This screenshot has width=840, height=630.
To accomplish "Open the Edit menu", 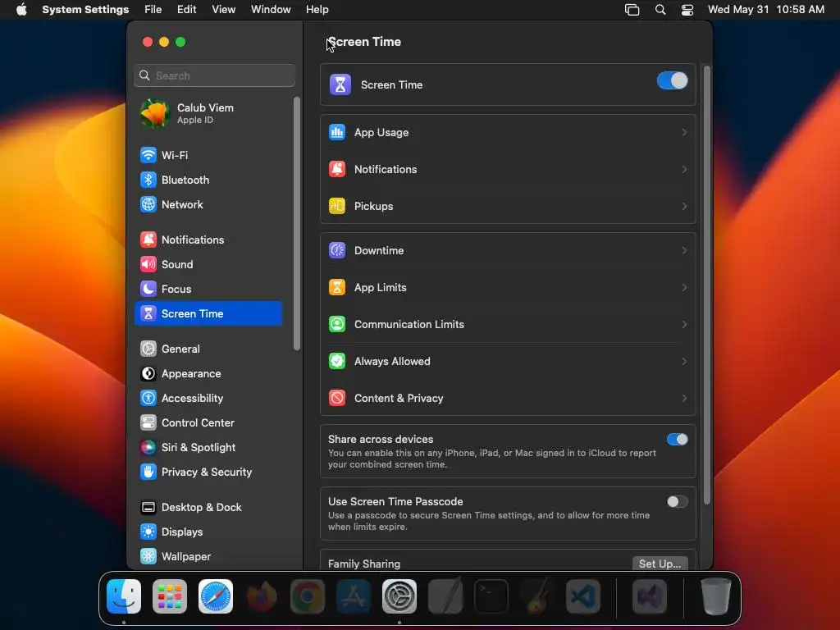I will coord(186,10).
